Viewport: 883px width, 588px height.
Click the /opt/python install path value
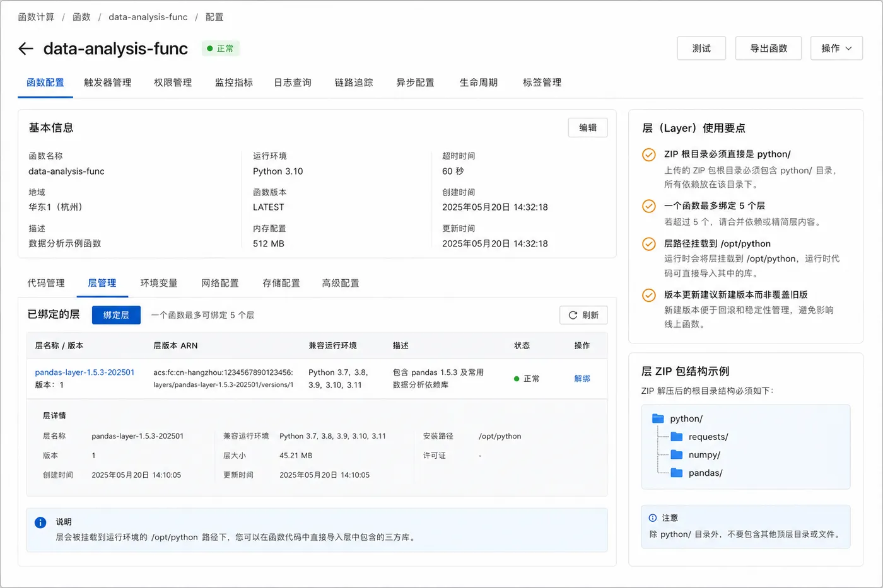click(500, 436)
